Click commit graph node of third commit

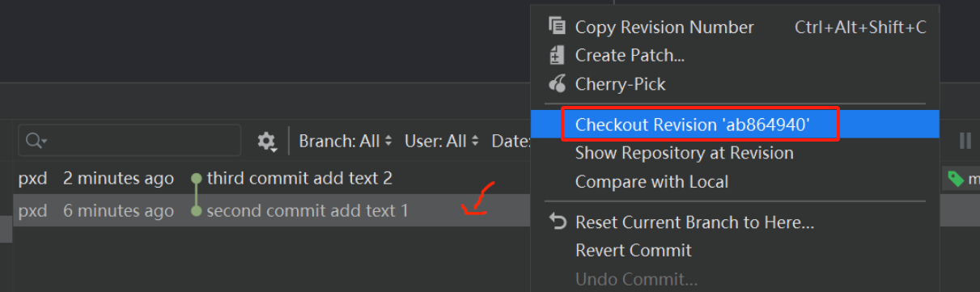[x=196, y=178]
